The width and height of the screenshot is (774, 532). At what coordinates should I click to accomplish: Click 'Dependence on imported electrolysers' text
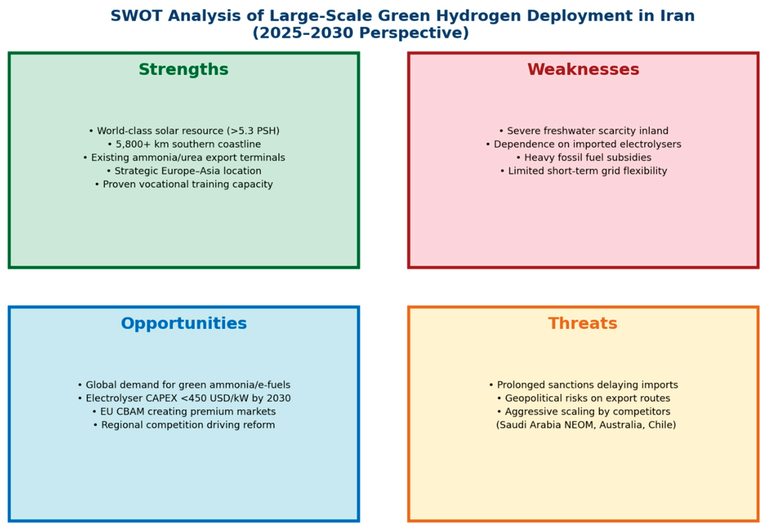point(584,144)
